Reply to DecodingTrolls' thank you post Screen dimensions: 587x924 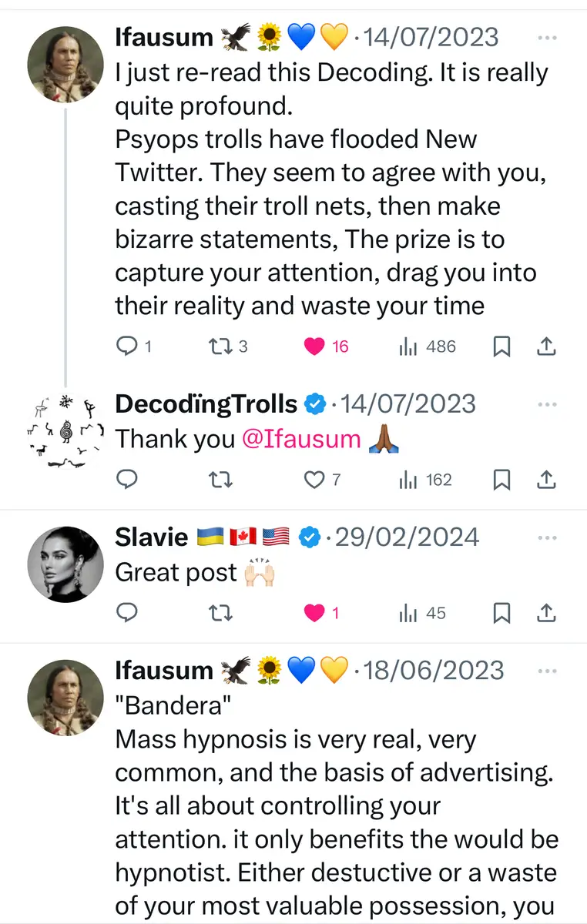pos(127,480)
